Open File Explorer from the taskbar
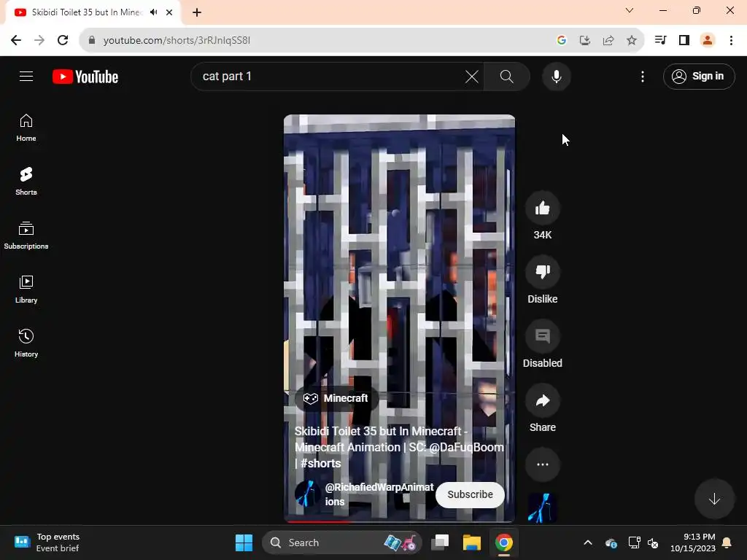This screenshot has height=560, width=747. pyautogui.click(x=472, y=542)
